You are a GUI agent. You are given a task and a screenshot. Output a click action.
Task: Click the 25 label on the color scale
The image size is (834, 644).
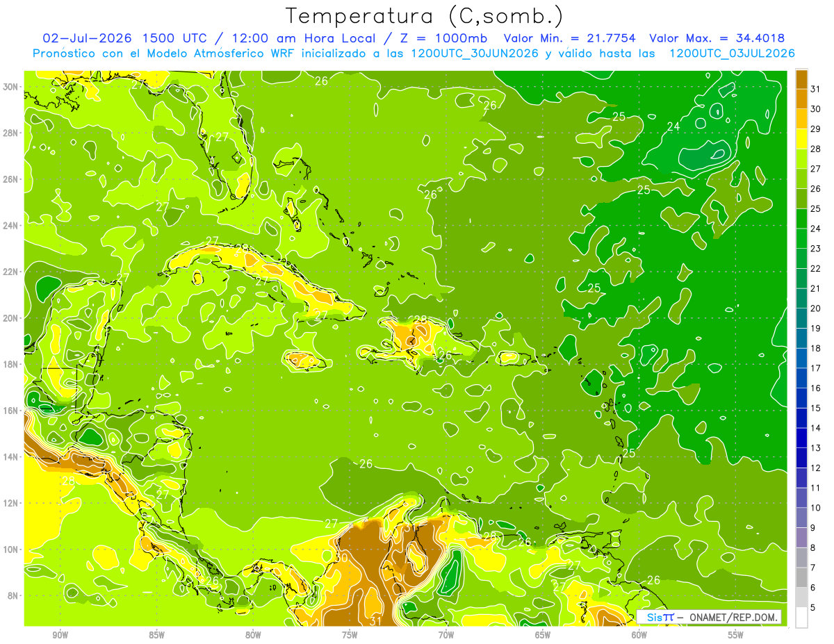coord(816,209)
